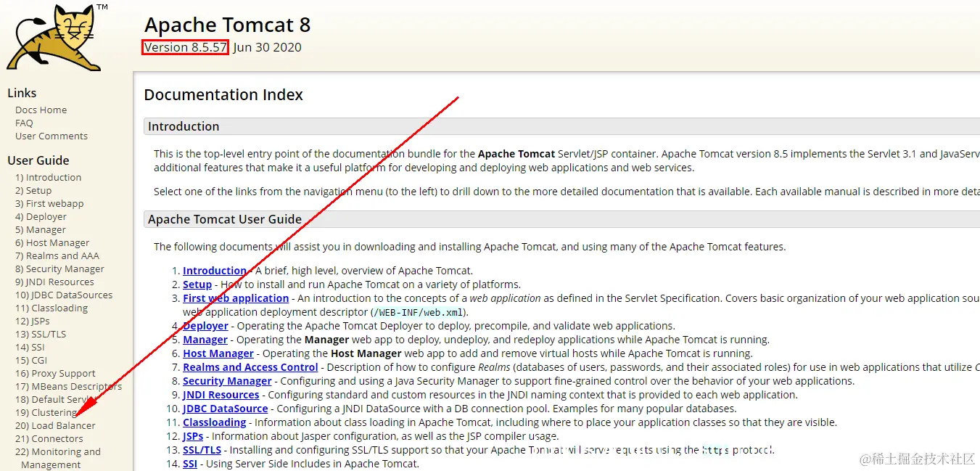Open sidebar item 16) Proxy Support

click(55, 374)
